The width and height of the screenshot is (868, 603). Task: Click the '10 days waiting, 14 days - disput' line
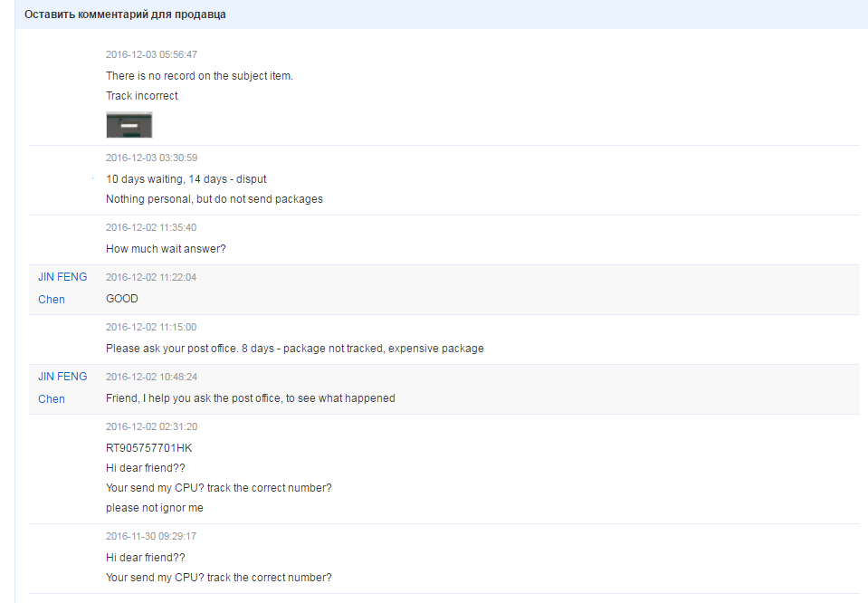tap(186, 179)
